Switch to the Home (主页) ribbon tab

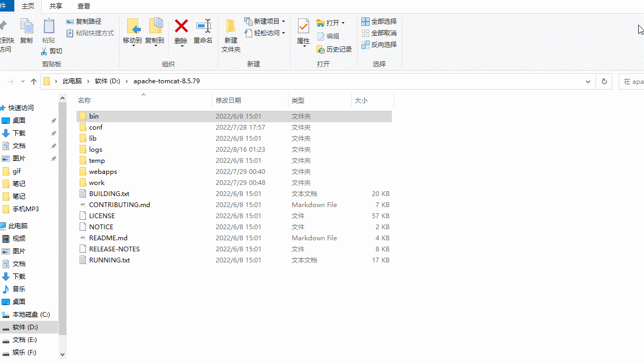click(28, 6)
